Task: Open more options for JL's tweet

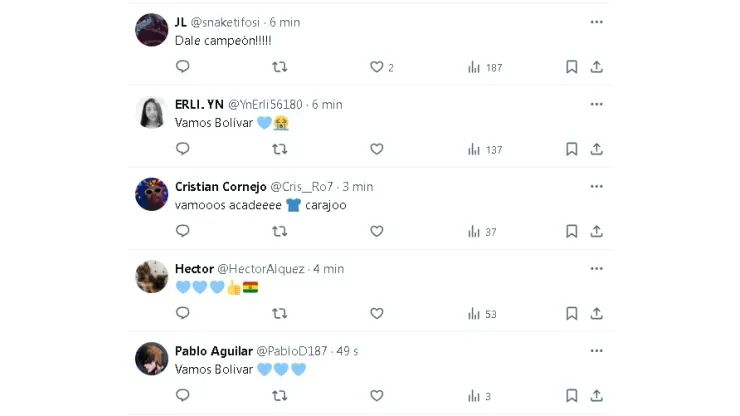Action: tap(596, 22)
